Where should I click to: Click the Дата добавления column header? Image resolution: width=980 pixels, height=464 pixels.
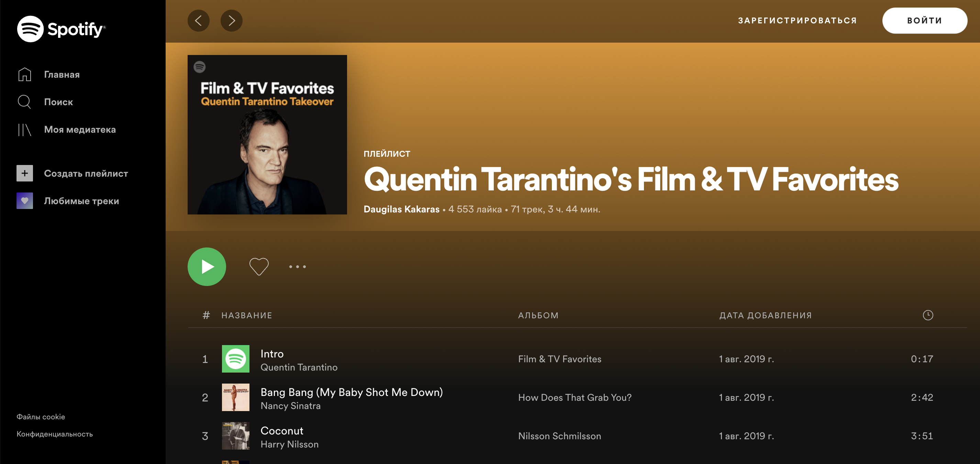coord(765,315)
